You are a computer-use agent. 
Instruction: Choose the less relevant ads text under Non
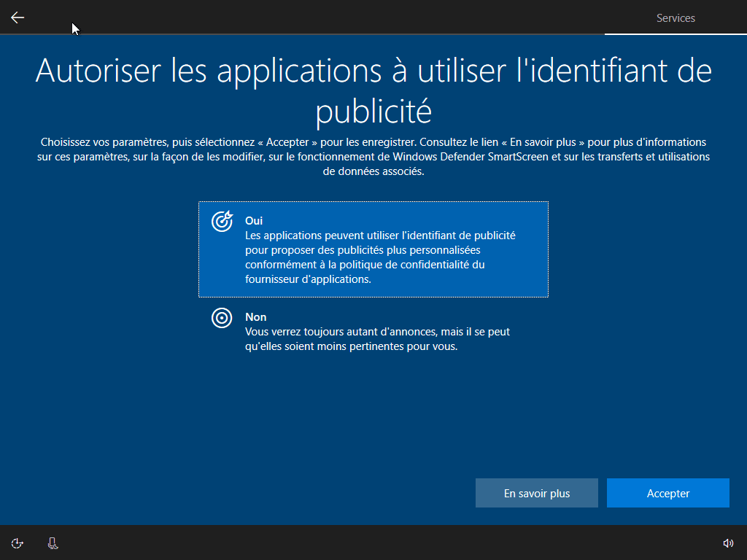(377, 339)
